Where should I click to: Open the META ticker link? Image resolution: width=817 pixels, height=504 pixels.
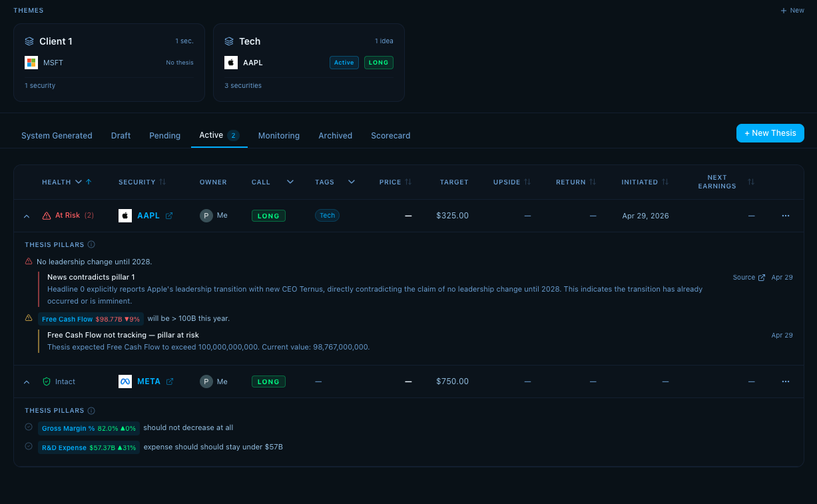(148, 381)
